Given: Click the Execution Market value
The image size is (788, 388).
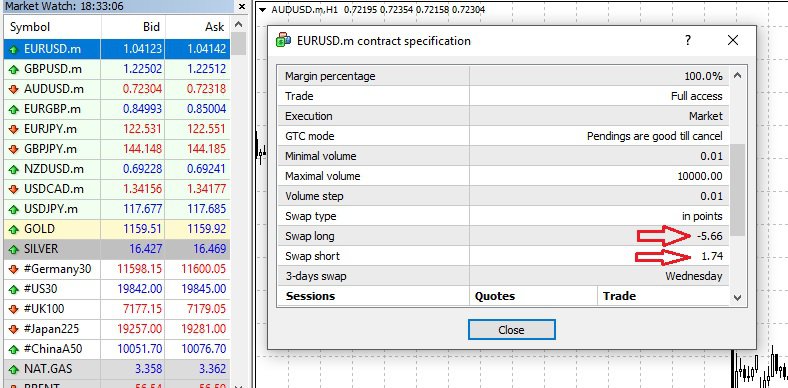Looking at the screenshot, I should 706,116.
